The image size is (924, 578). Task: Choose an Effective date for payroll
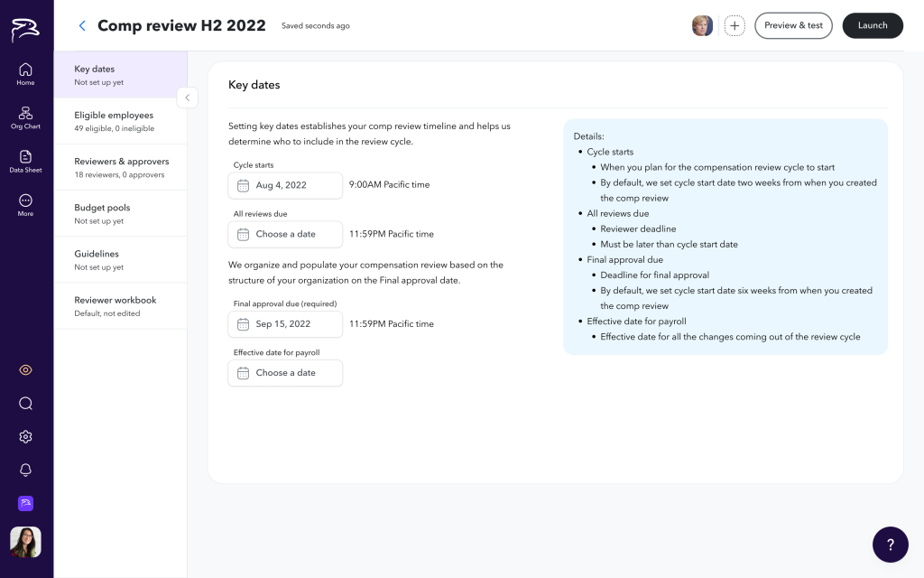click(285, 373)
